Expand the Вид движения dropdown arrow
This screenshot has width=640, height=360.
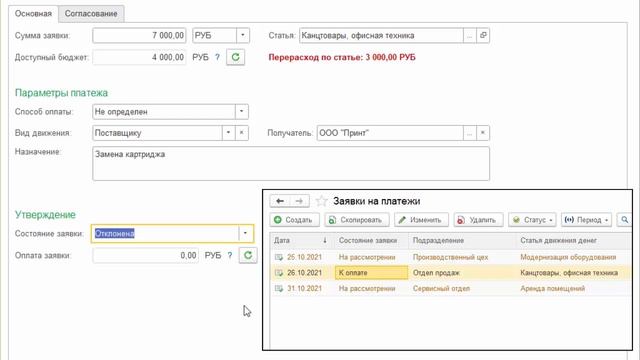click(x=228, y=133)
